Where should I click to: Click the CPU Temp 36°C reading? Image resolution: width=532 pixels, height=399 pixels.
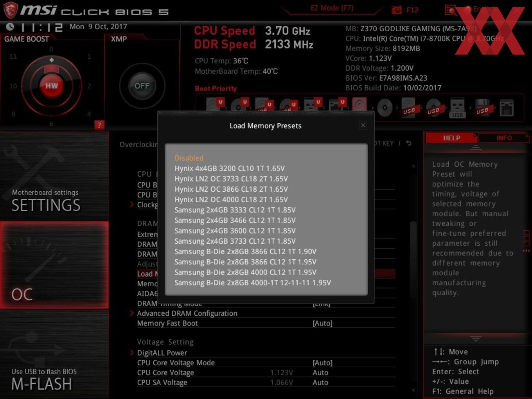tap(221, 61)
